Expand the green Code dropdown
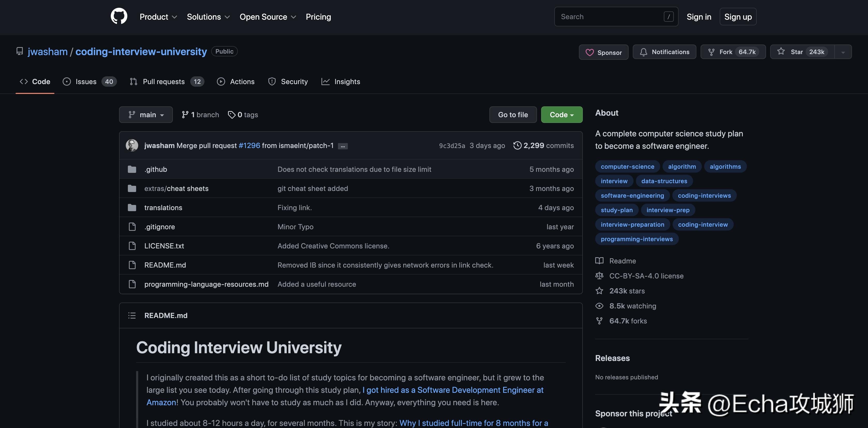Viewport: 868px width, 428px height. [x=561, y=115]
